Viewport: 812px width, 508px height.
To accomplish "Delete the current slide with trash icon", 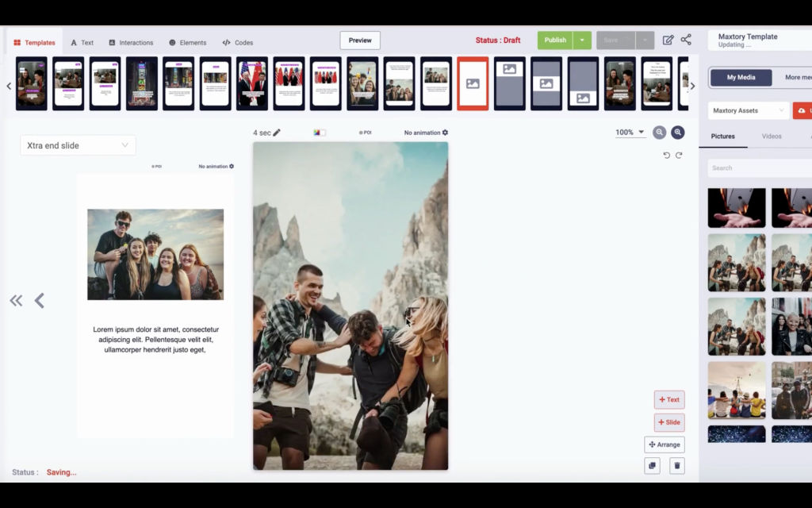I will (677, 465).
